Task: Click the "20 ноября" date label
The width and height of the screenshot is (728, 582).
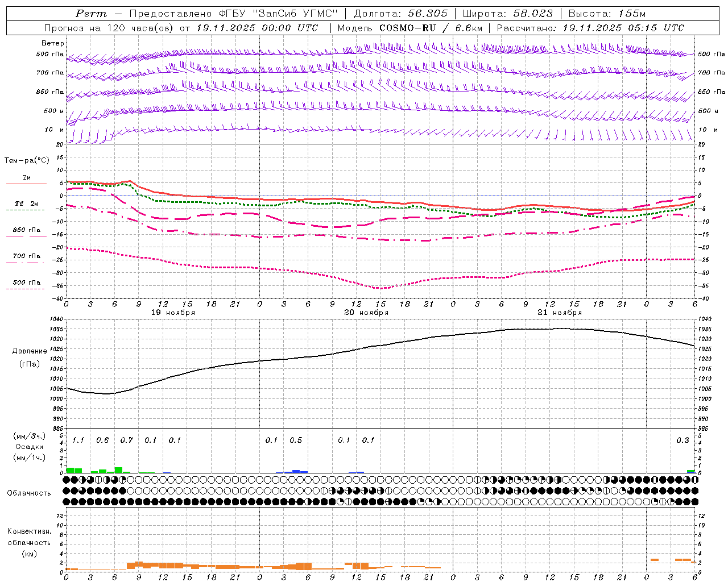Action: point(366,313)
